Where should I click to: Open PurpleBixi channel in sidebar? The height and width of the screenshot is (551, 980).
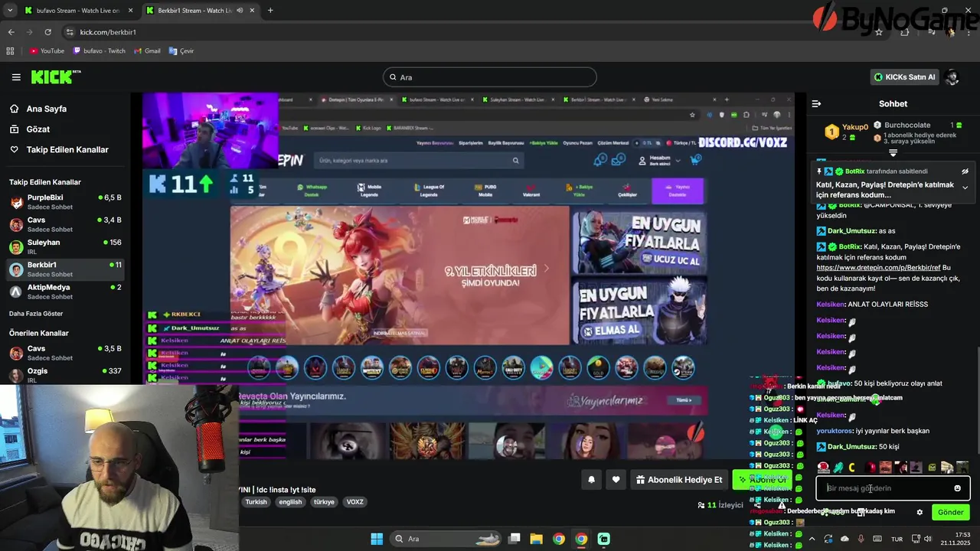(x=65, y=202)
